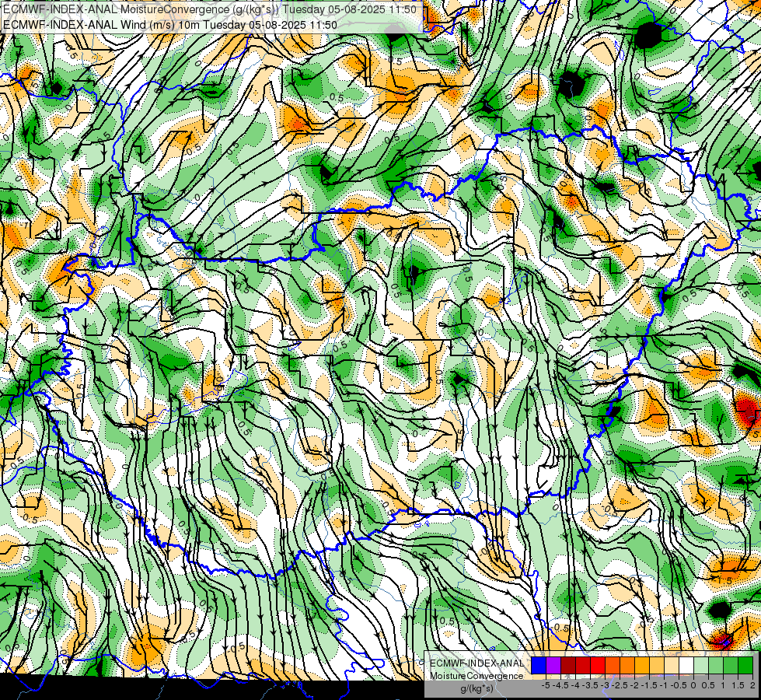Image resolution: width=761 pixels, height=700 pixels.
Task: Click 'MoistureConvergence' label in the legend box
Action: (476, 676)
